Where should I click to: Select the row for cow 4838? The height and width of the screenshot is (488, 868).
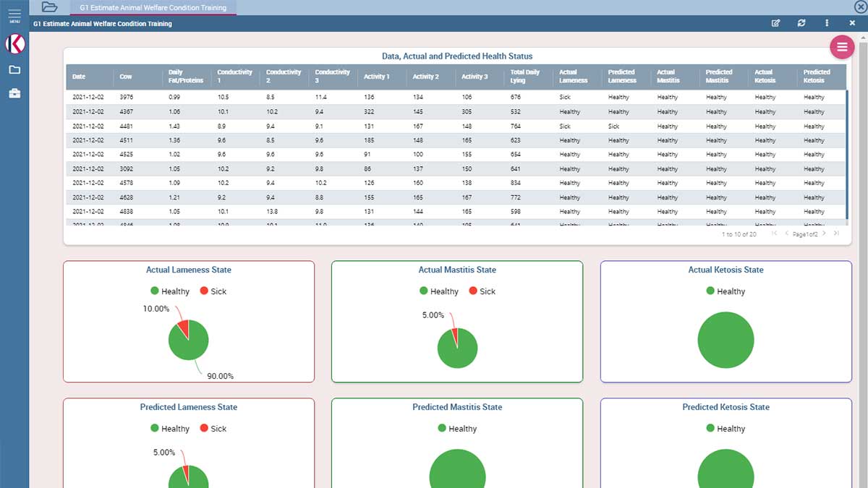pos(456,212)
